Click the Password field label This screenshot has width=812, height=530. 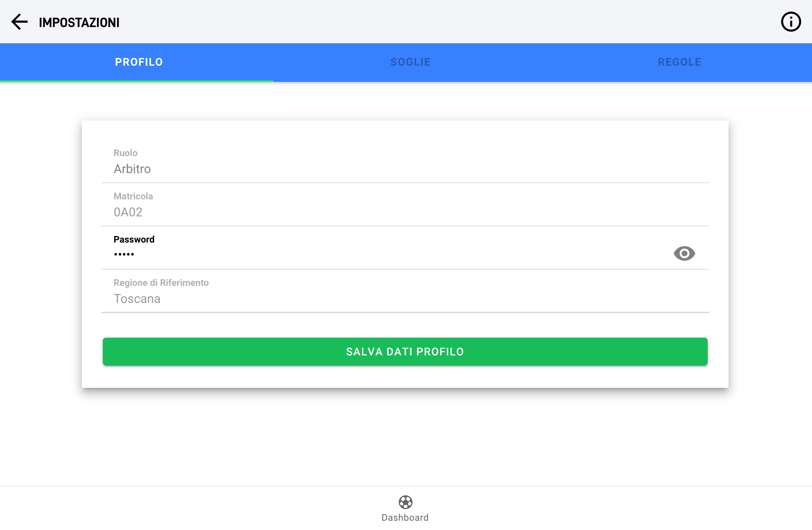134,240
